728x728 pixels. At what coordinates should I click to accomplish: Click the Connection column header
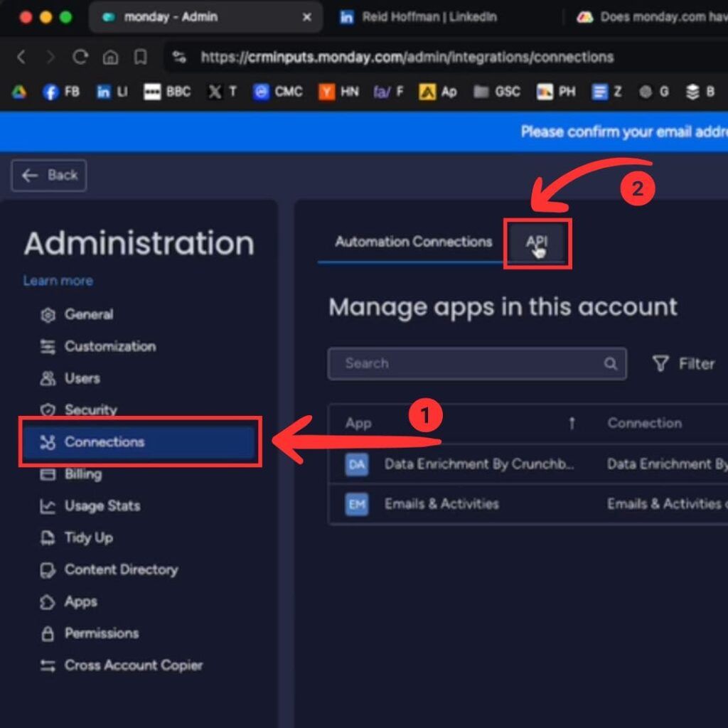pyautogui.click(x=644, y=423)
